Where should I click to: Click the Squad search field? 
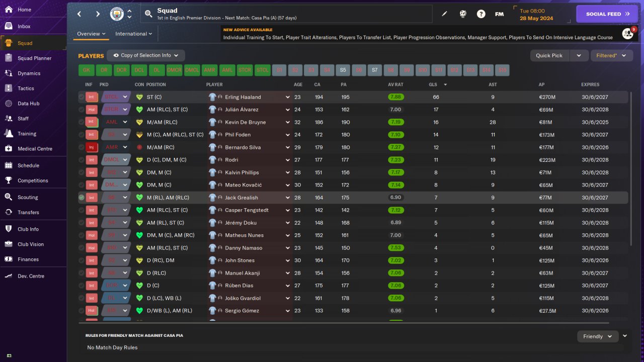coord(286,14)
